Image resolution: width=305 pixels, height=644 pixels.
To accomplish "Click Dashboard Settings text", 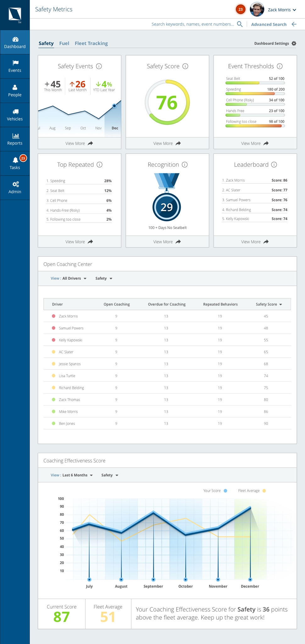I will click(x=271, y=43).
